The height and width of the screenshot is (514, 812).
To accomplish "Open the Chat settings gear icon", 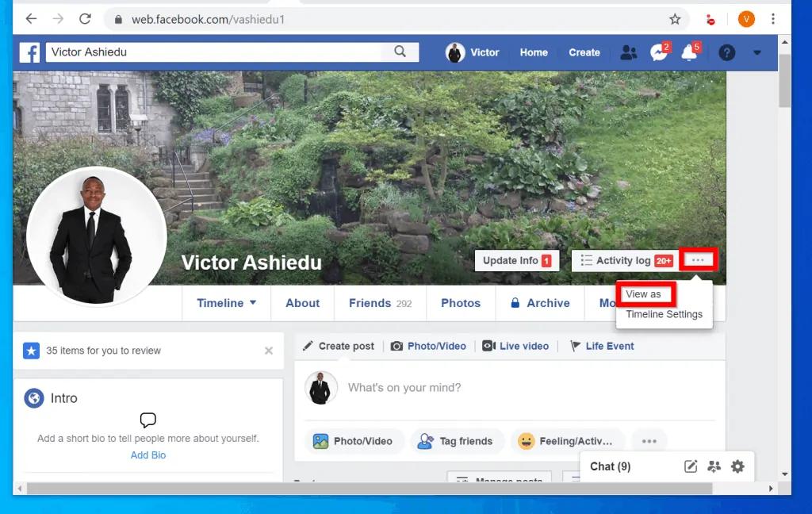I will pyautogui.click(x=737, y=466).
